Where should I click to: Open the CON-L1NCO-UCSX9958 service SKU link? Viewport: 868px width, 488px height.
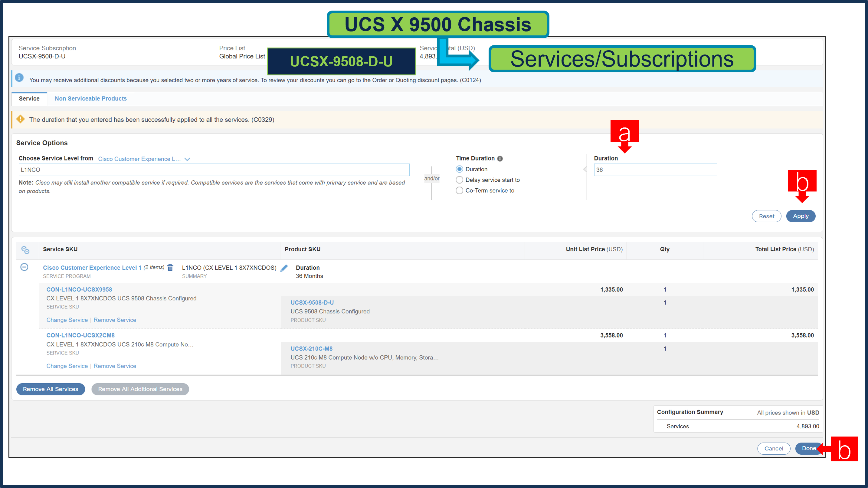pyautogui.click(x=79, y=290)
